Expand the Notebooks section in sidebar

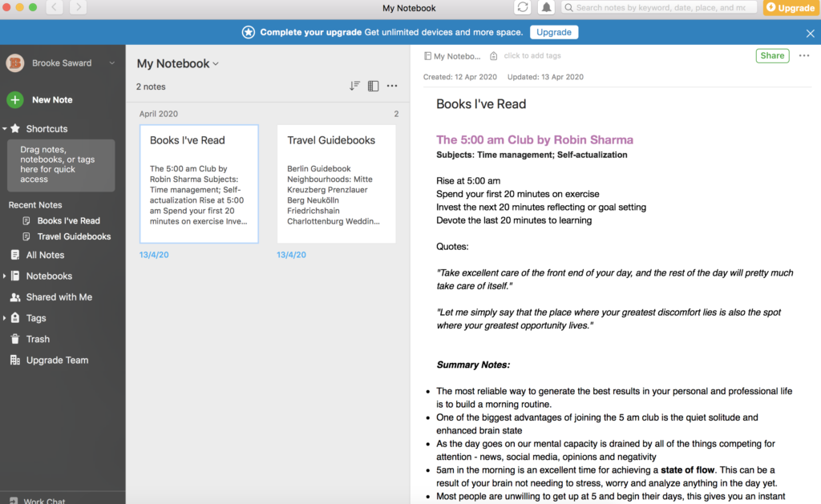tap(5, 276)
